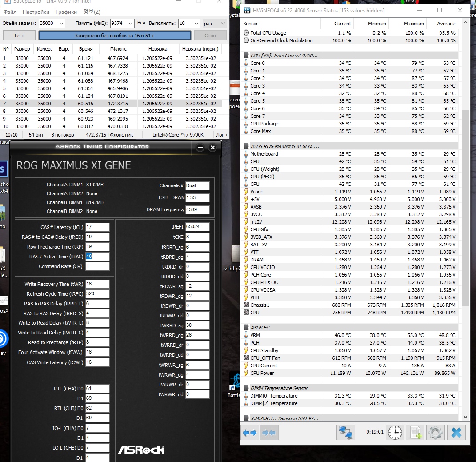476x462 pixels.
Task: Click the chip icon beside DIMM Temperature Sensor
Action: (x=246, y=388)
